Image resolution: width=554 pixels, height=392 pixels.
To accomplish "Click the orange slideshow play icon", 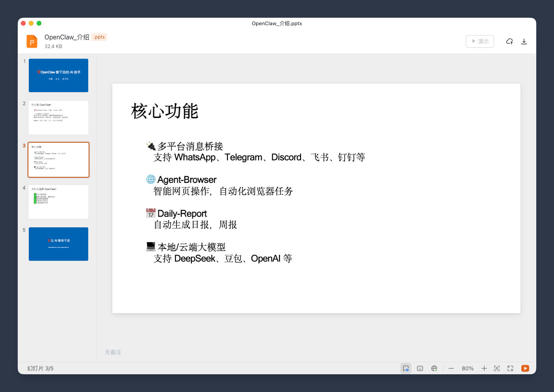I will click(525, 368).
